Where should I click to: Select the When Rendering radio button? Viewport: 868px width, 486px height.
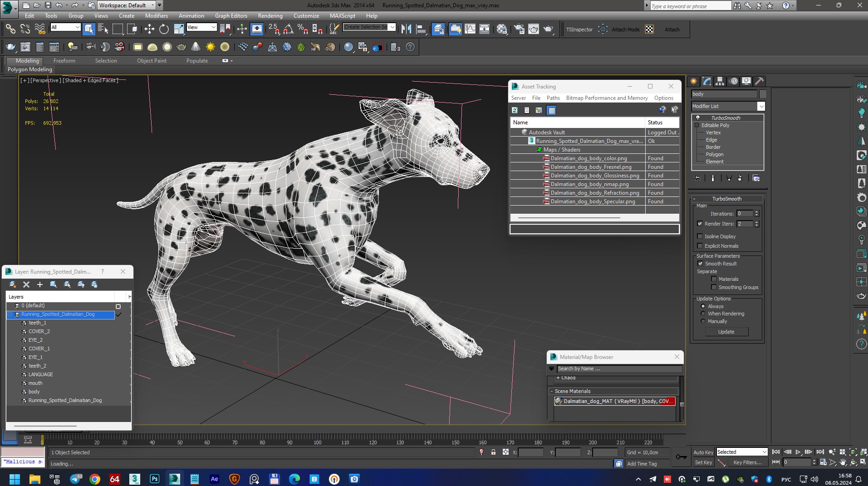tap(703, 314)
